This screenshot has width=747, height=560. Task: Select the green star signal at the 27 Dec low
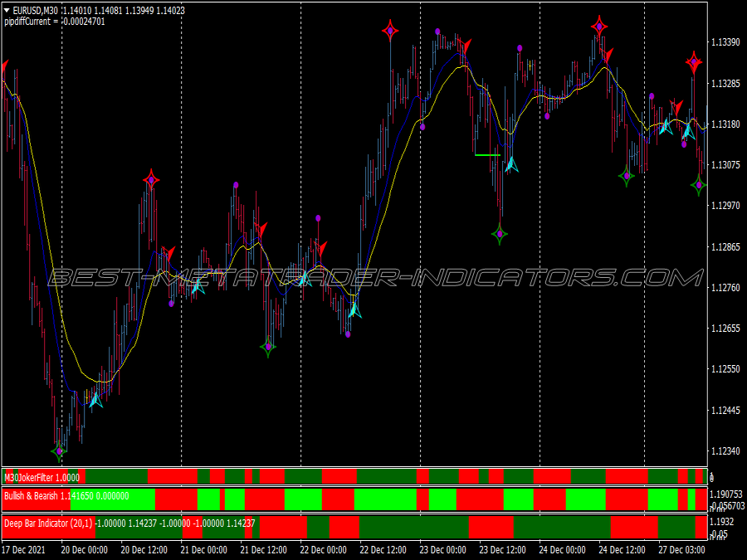(698, 185)
